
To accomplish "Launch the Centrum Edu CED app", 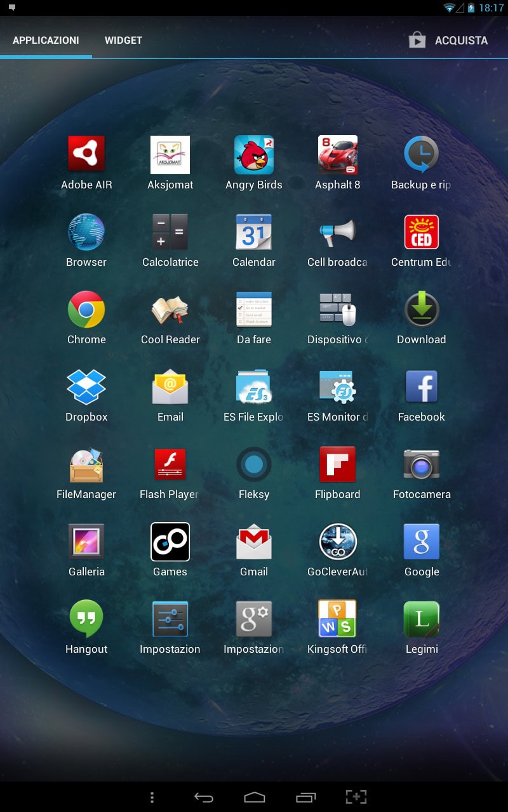I will tap(422, 232).
